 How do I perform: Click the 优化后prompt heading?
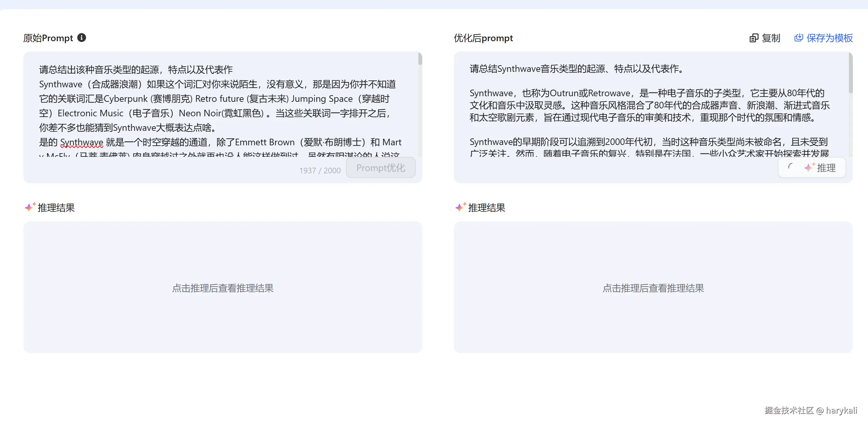click(483, 38)
